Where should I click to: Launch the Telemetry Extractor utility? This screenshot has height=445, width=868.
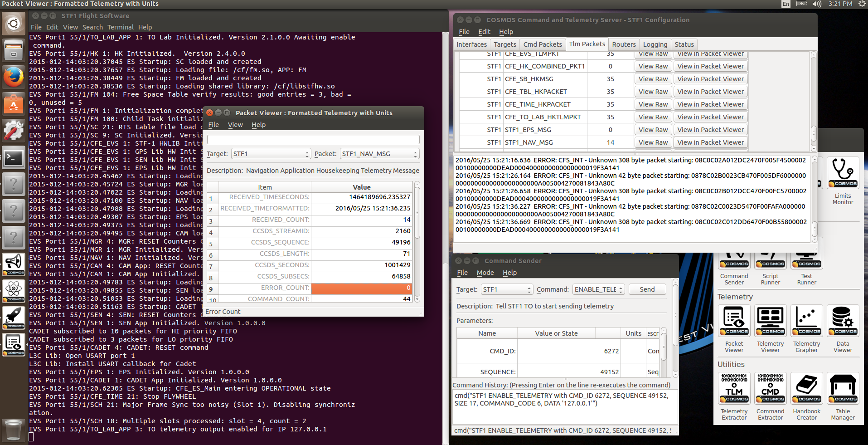coord(734,388)
